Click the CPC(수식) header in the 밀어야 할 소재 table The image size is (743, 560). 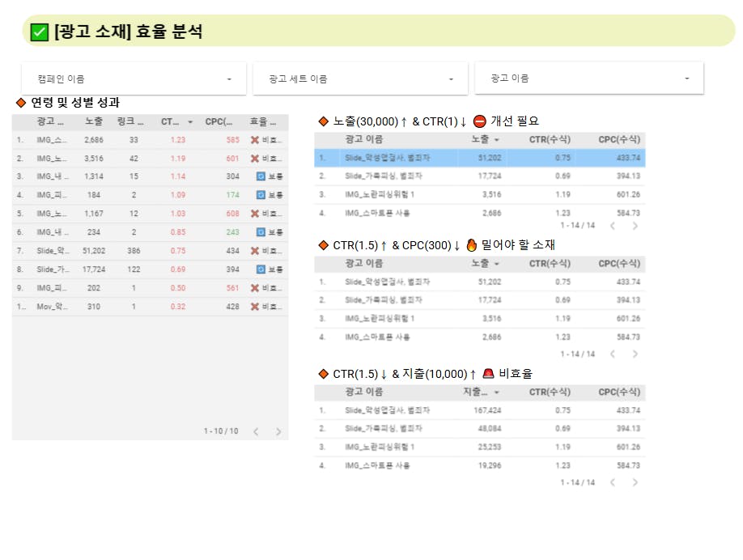click(x=619, y=264)
